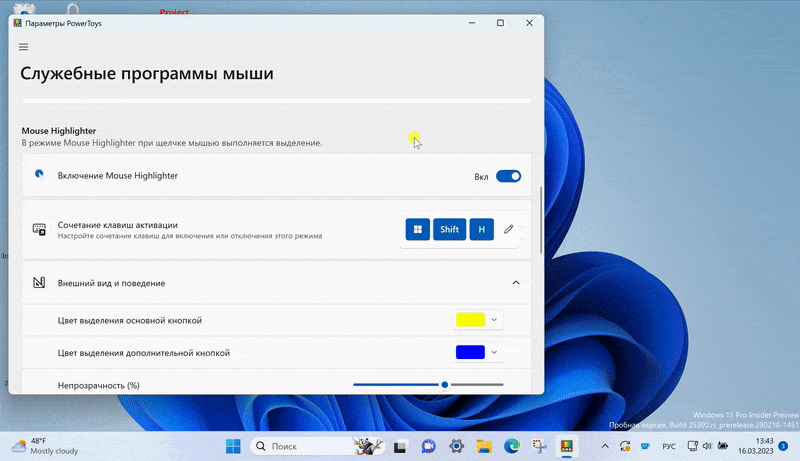Image resolution: width=800 pixels, height=461 pixels.
Task: Open the blue secondary button highlight color
Action: [x=470, y=352]
